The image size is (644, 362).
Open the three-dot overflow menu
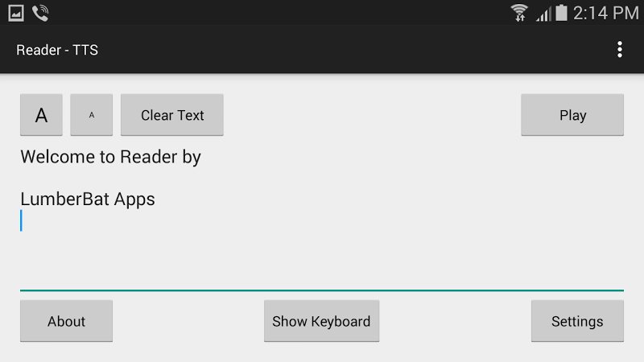619,50
